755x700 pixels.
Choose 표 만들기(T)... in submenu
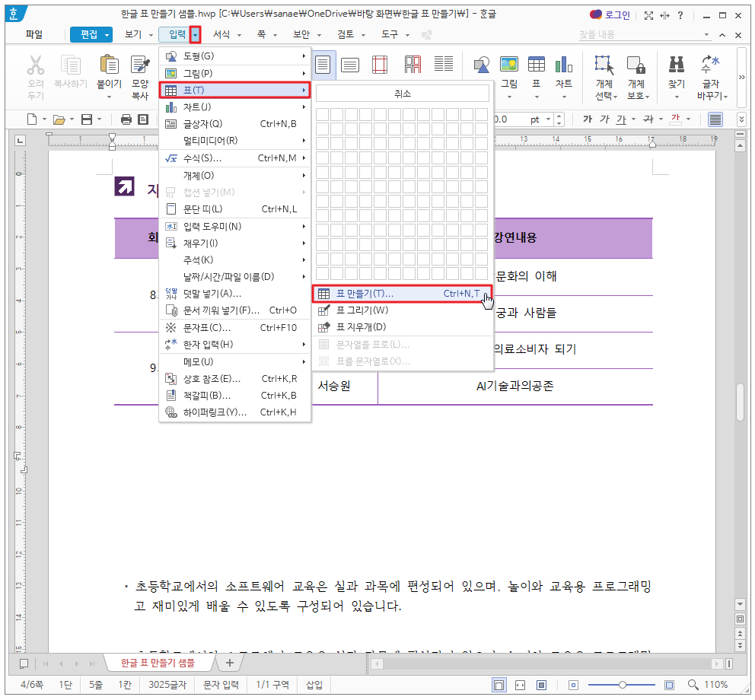(x=403, y=294)
